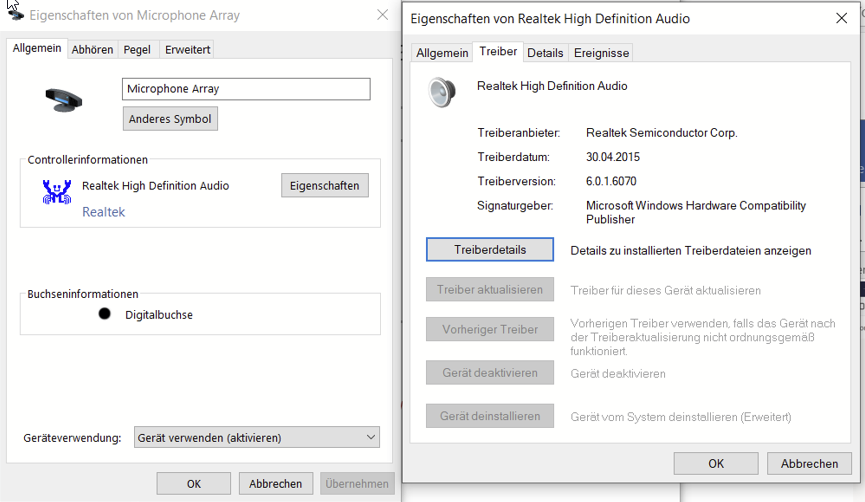The image size is (865, 502).
Task: Switch to the Erweitert tab
Action: (x=188, y=50)
